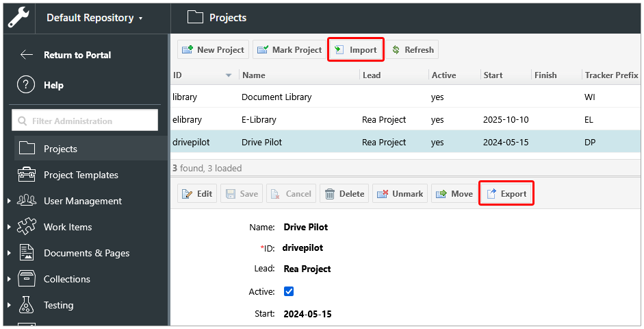The image size is (644, 329).
Task: Click the Rea Project lead value in details
Action: point(307,269)
